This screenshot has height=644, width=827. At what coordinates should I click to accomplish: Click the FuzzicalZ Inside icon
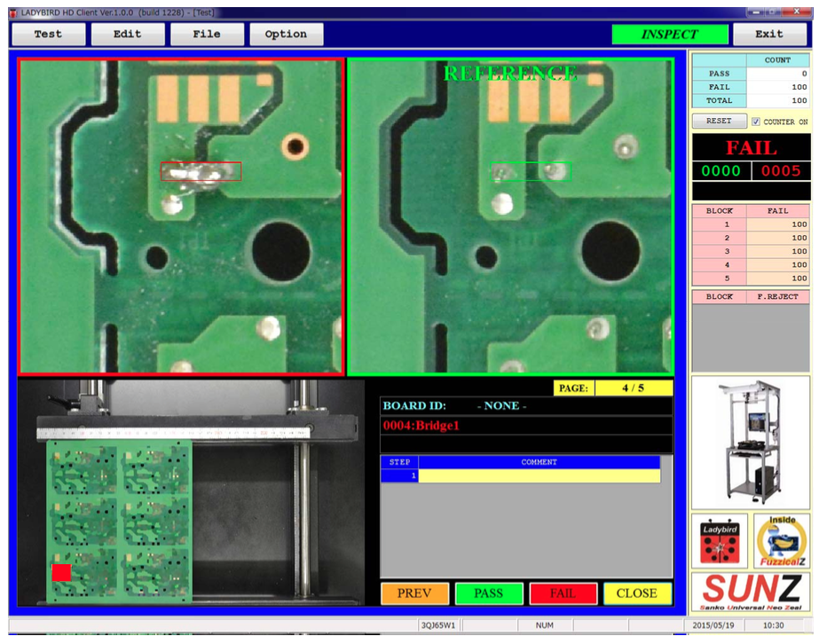(782, 542)
